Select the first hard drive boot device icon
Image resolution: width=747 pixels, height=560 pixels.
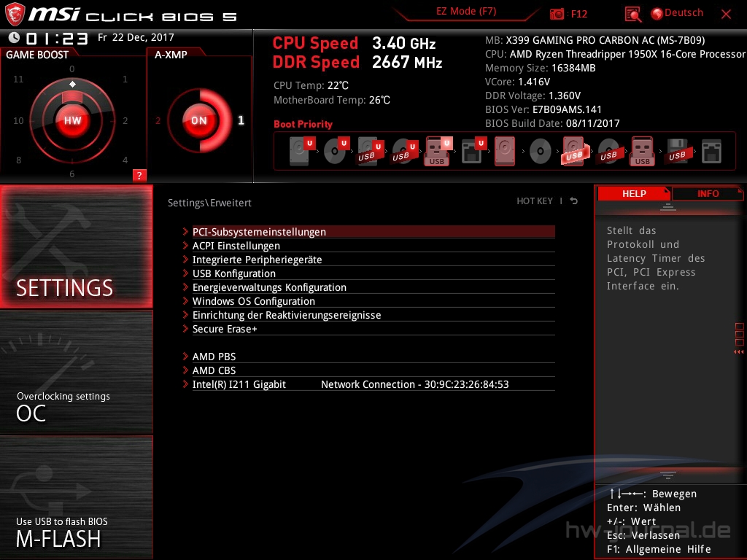pyautogui.click(x=299, y=152)
